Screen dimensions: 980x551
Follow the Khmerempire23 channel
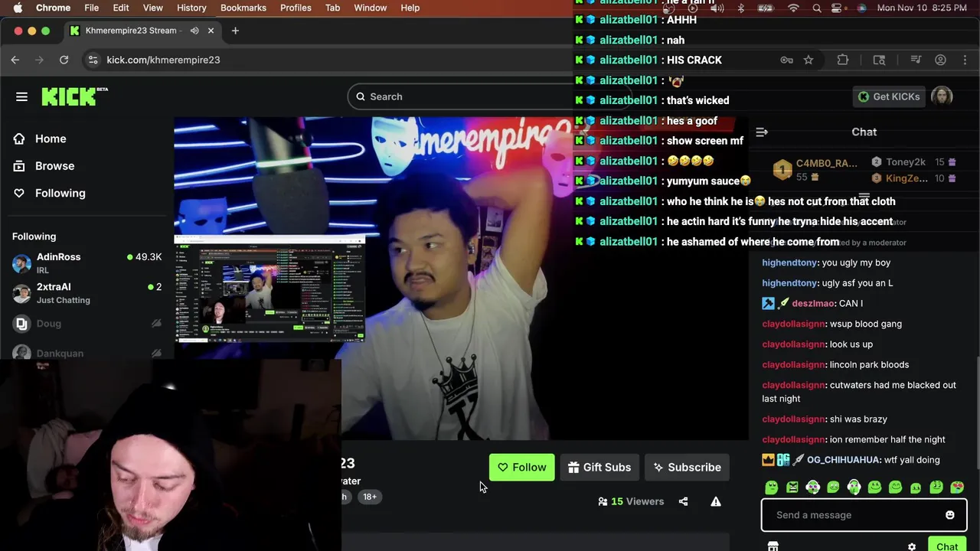[x=522, y=468]
